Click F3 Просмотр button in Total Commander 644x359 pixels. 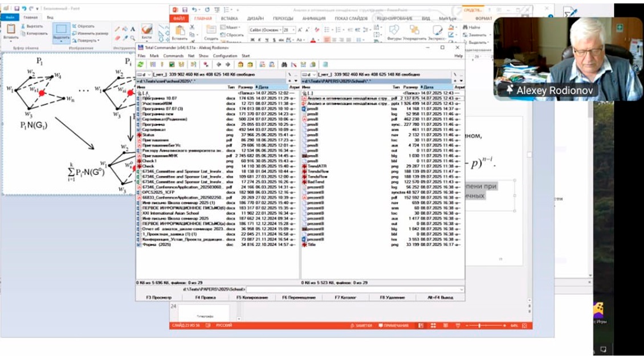click(x=159, y=297)
